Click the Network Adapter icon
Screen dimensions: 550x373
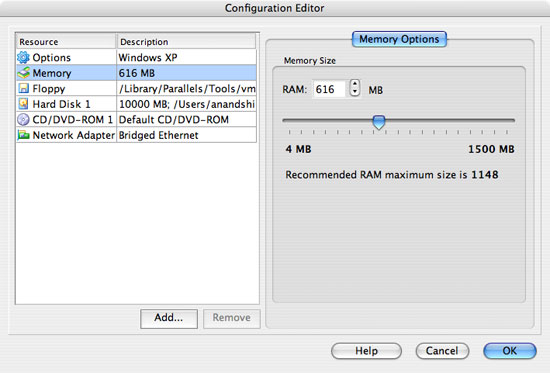coord(23,135)
